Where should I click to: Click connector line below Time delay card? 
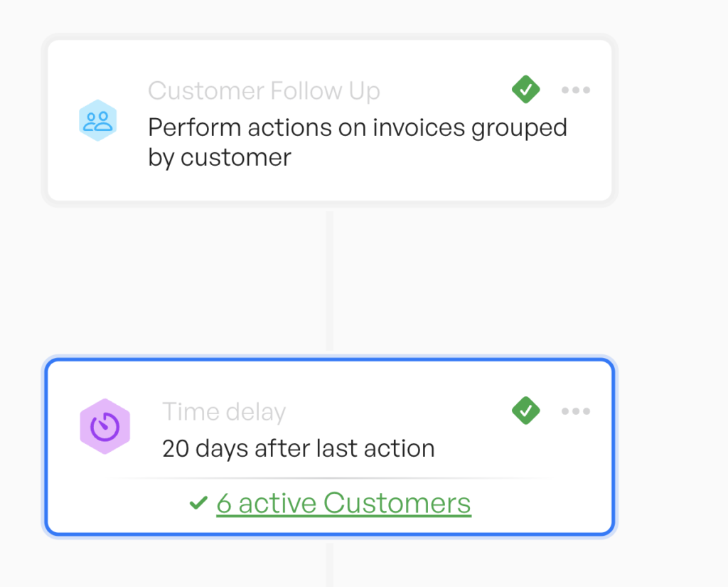(329, 565)
